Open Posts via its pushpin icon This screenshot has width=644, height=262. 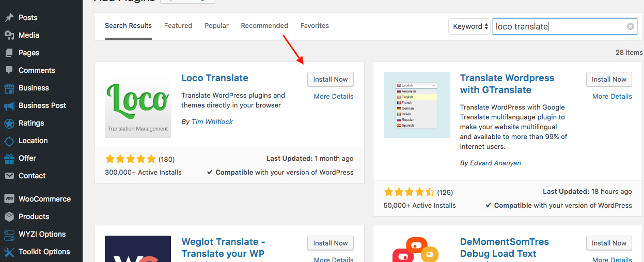point(9,18)
